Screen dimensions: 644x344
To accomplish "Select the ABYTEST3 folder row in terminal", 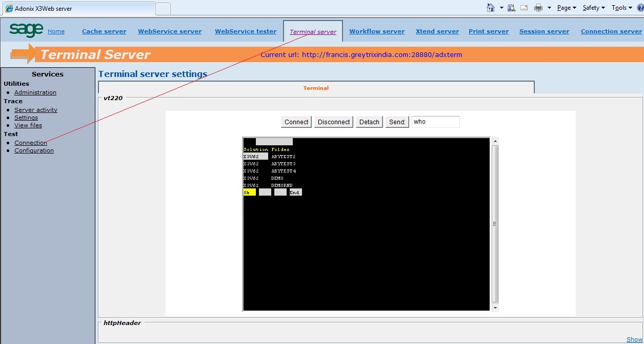I will click(270, 164).
